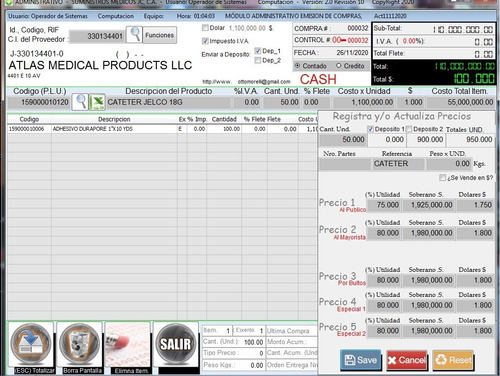The height and width of the screenshot is (376, 500).
Task: Click the email ottomorelli@gmail.com
Action: (264, 82)
